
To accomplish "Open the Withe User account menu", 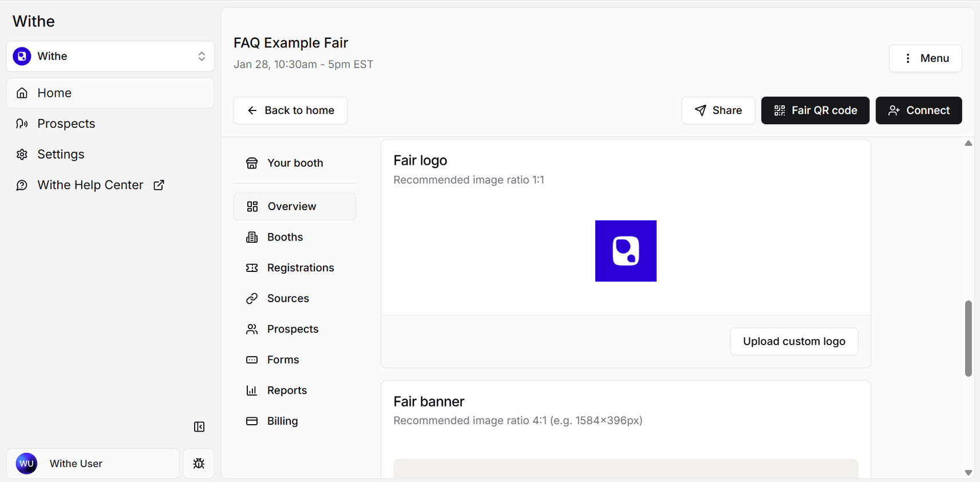I will click(x=93, y=464).
